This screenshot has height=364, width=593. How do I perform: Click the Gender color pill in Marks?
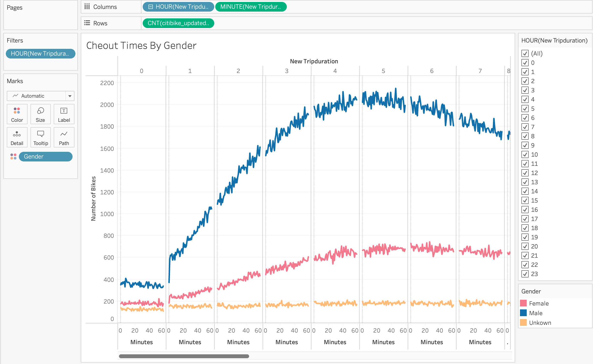[45, 157]
